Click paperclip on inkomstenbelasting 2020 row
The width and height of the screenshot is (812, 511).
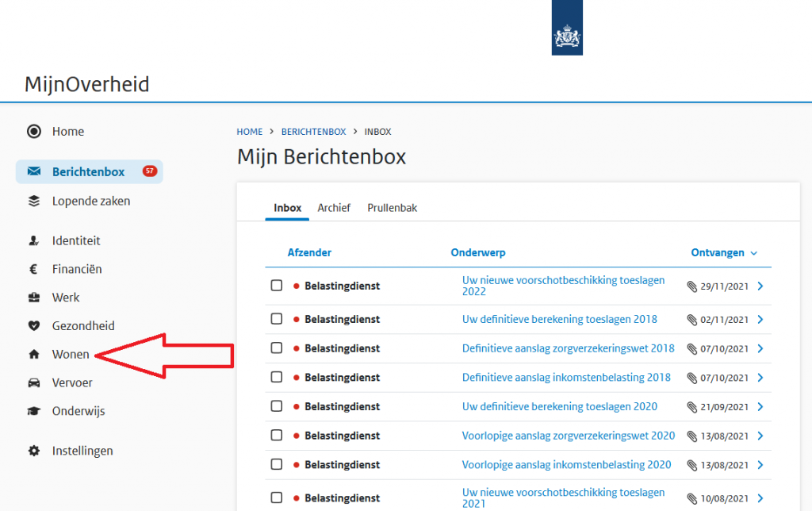691,465
